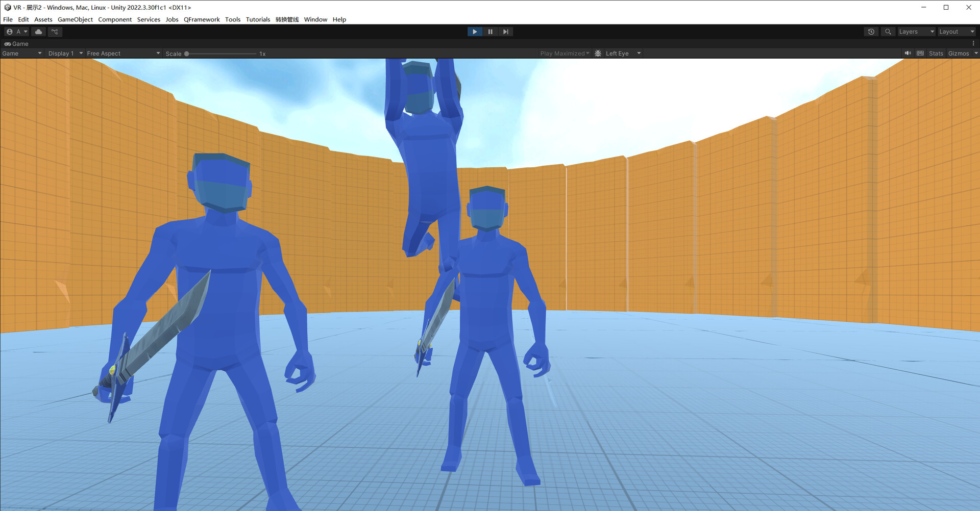980x511 pixels.
Task: Click the Step frame button
Action: point(505,32)
